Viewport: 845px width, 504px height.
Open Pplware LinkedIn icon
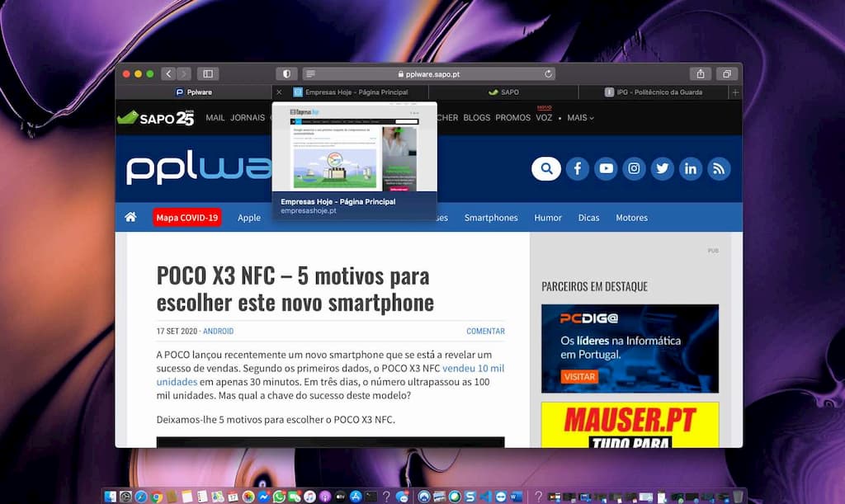pyautogui.click(x=691, y=168)
